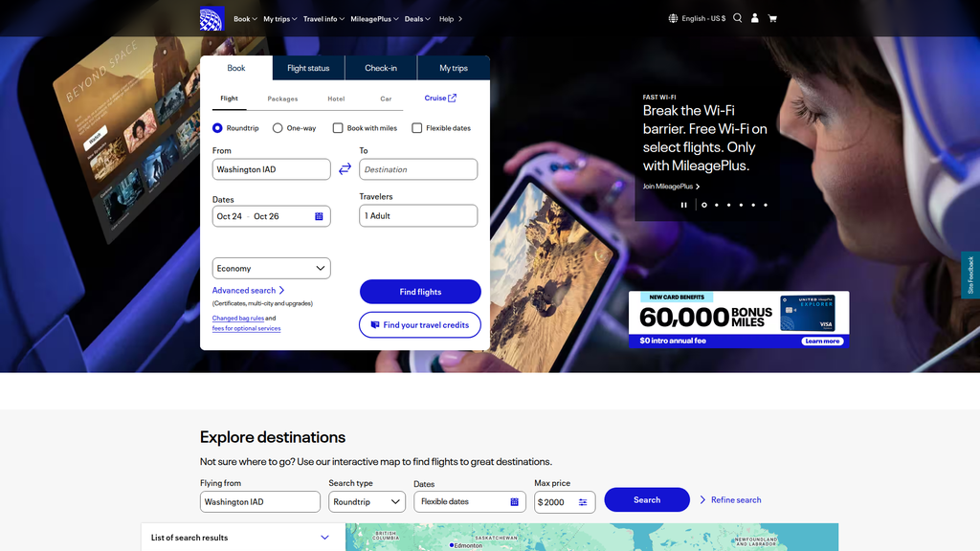The image size is (980, 551).
Task: Click the Explore destinations Search button
Action: coord(647,499)
